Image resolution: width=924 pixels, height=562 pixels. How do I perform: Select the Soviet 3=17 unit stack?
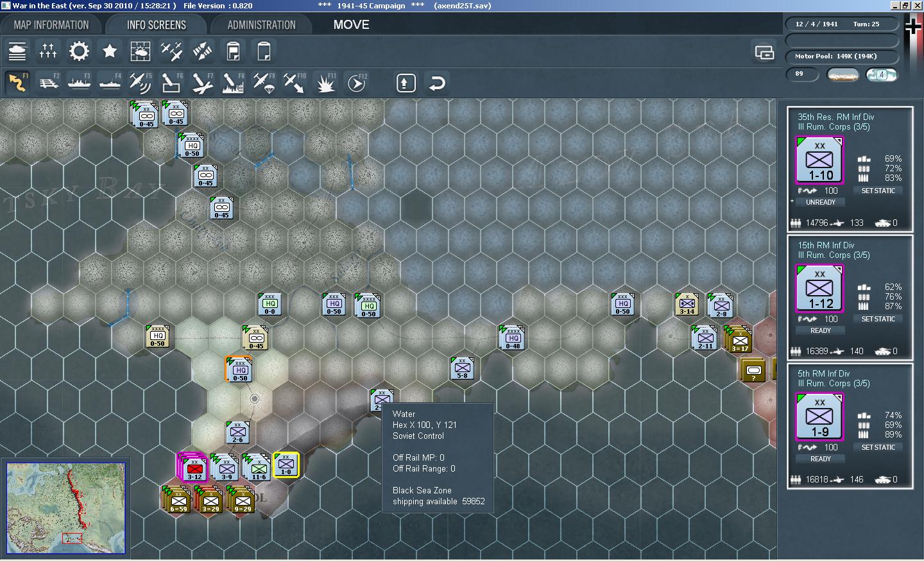pyautogui.click(x=739, y=339)
